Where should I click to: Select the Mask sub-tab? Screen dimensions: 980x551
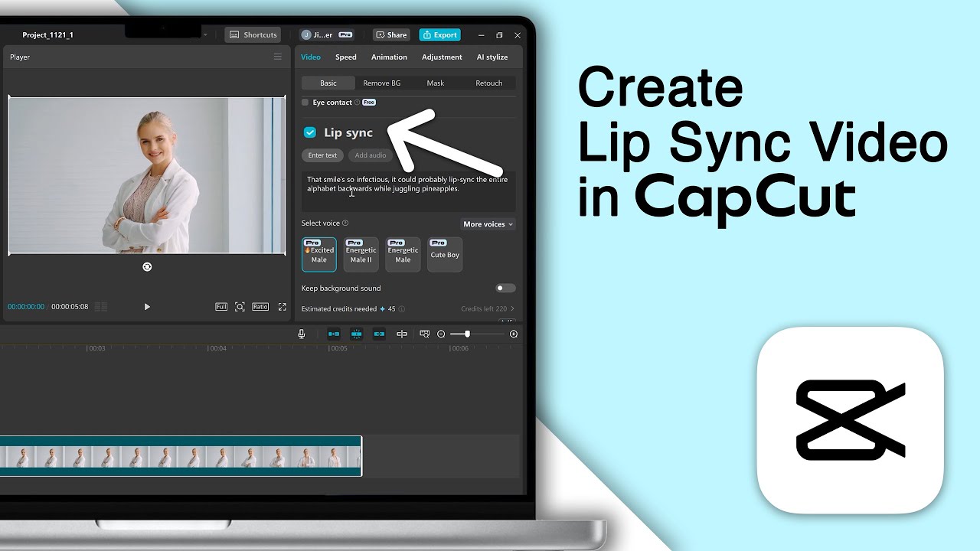436,83
